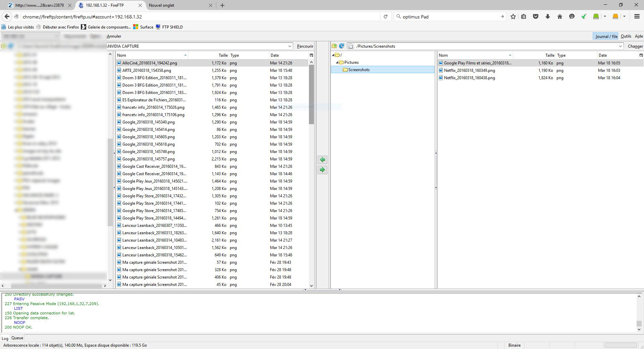Screen dimensions: 644x349
Task: Open Firefox downloads arrow icon
Action: pos(548,16)
